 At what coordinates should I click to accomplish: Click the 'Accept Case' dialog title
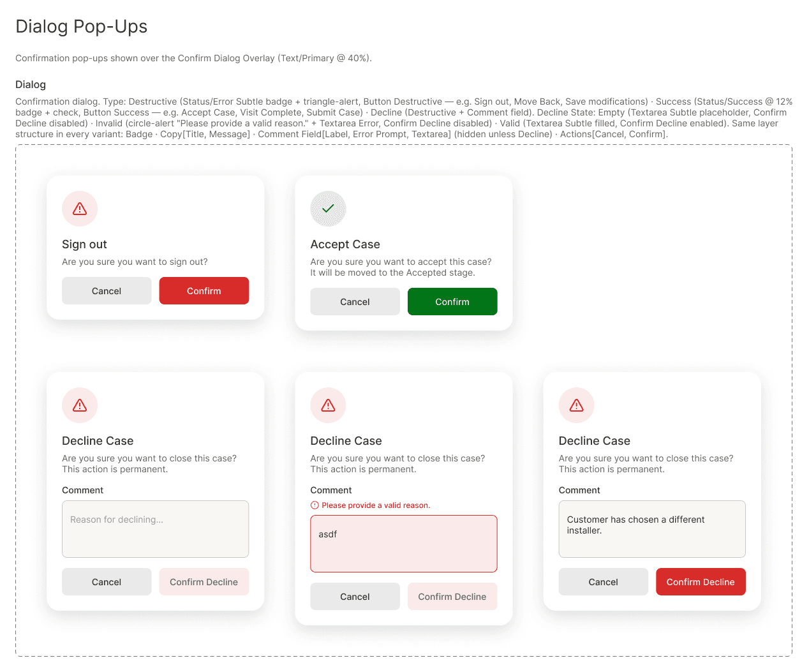[x=345, y=244]
